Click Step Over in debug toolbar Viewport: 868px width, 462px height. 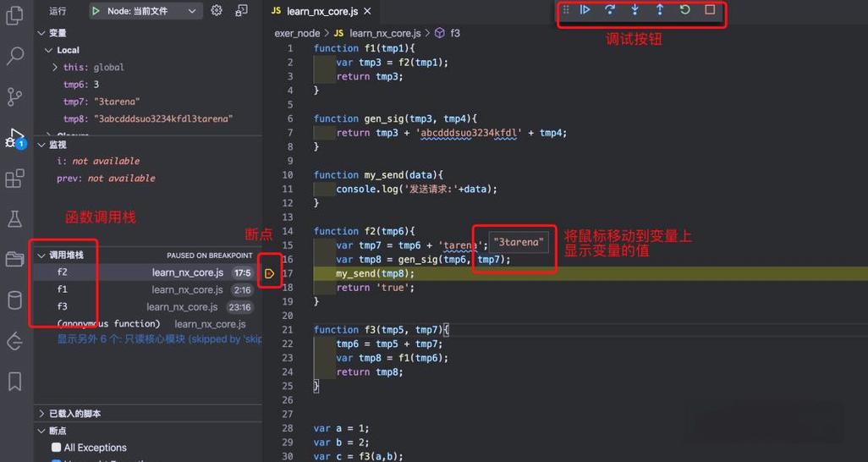pos(609,10)
